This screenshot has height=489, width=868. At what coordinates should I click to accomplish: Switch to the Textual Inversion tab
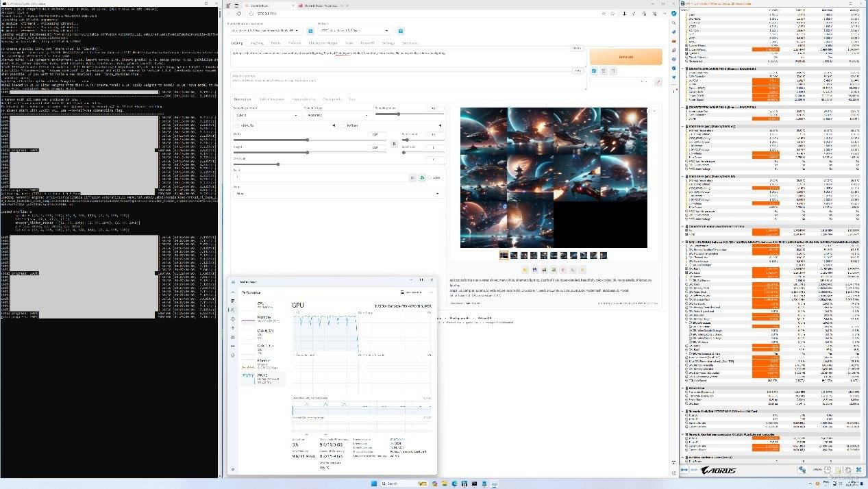pos(271,99)
